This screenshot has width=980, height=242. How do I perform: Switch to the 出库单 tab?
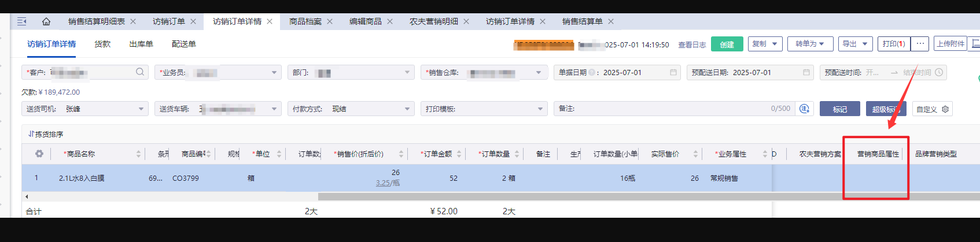tap(141, 44)
